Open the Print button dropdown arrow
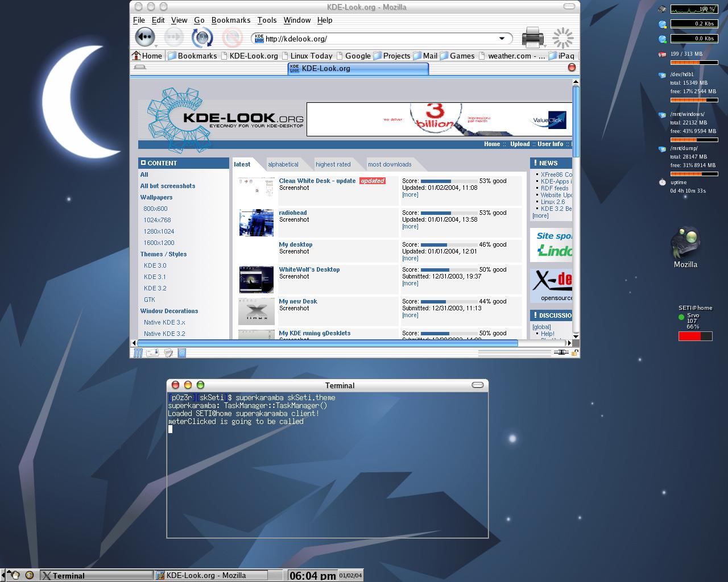The height and width of the screenshot is (582, 728). coord(544,45)
